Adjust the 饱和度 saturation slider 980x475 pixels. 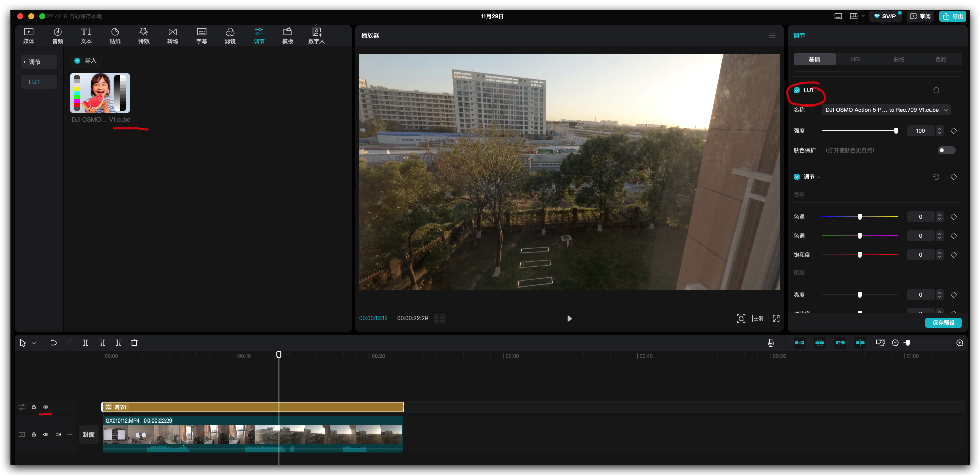pos(860,255)
